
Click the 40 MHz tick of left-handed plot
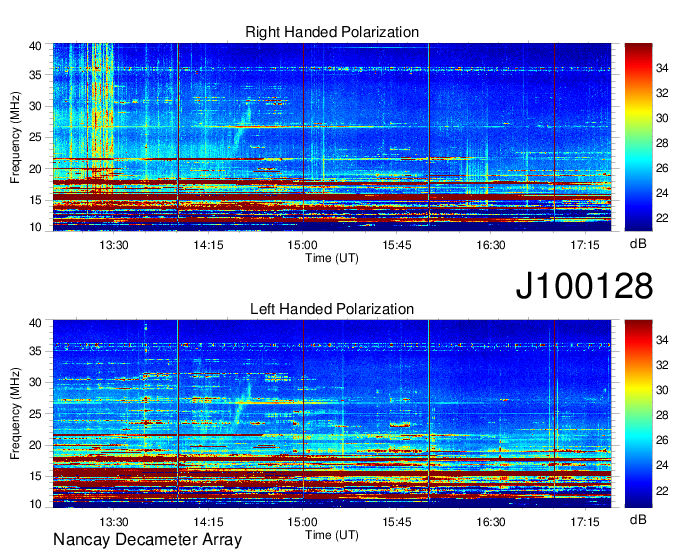[35, 323]
